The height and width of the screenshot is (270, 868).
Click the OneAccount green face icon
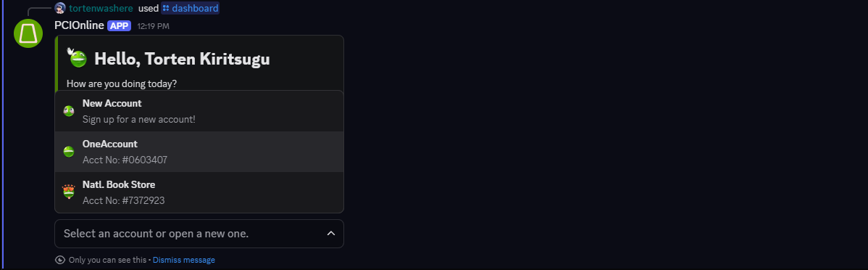click(x=69, y=152)
